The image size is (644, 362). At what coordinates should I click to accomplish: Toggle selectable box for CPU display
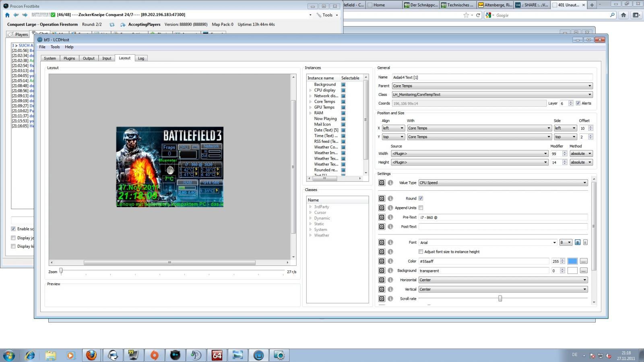click(x=343, y=90)
